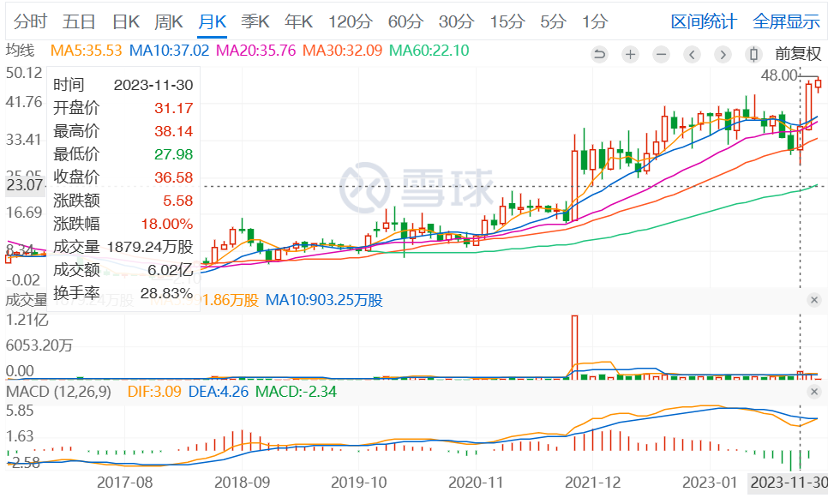This screenshot has height=504, width=834.
Task: Click the 全屏显示 fullscreen link
Action: click(x=787, y=21)
